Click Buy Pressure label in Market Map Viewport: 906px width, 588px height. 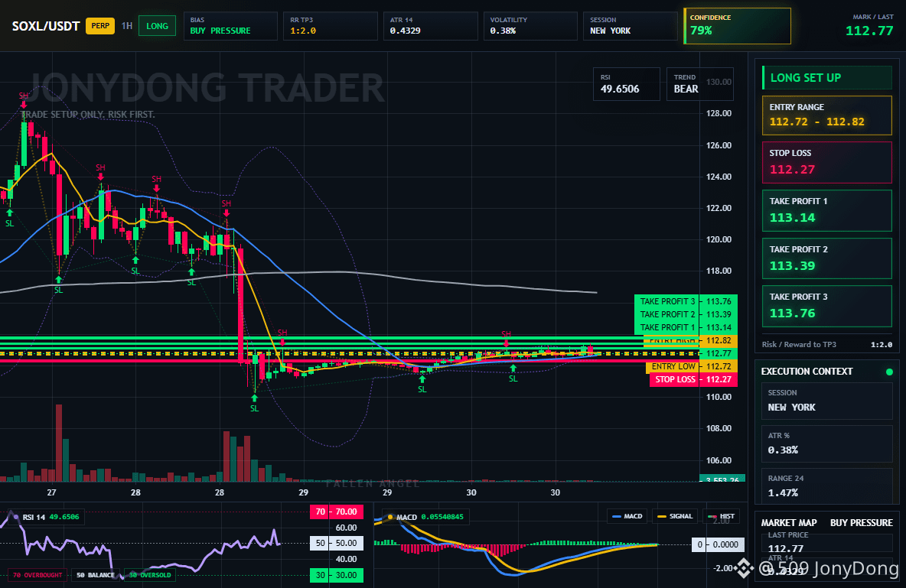pos(862,523)
